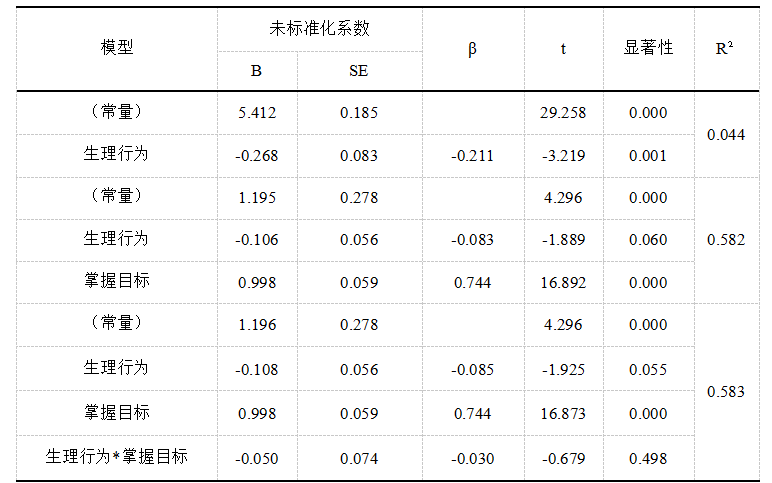
Task: Click the 29.258 t-value cell
Action: (x=563, y=113)
